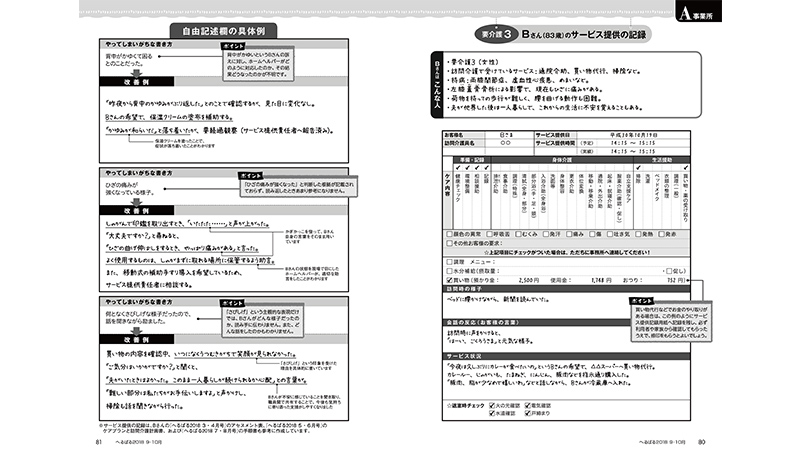Click the 改善例 bar under ひざの痛み example
The width and height of the screenshot is (800, 450).
click(137, 210)
